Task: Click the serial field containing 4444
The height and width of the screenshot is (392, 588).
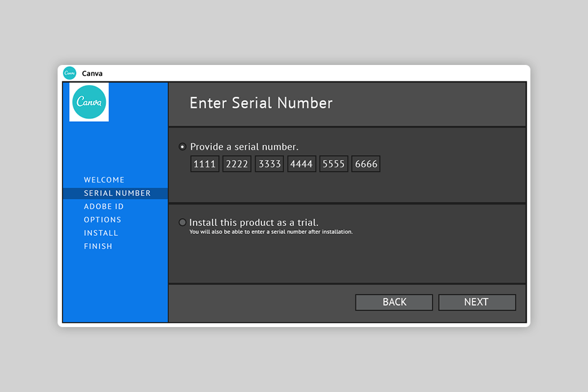Action: (x=301, y=164)
